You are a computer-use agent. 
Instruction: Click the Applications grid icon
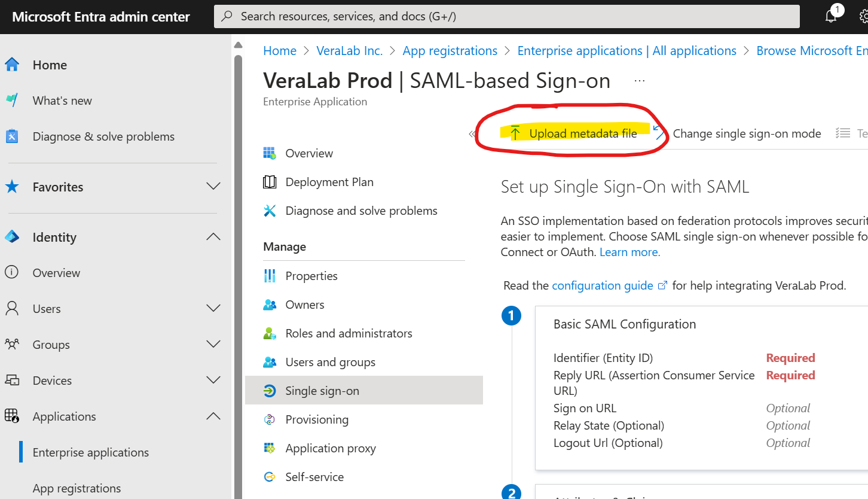[12, 416]
